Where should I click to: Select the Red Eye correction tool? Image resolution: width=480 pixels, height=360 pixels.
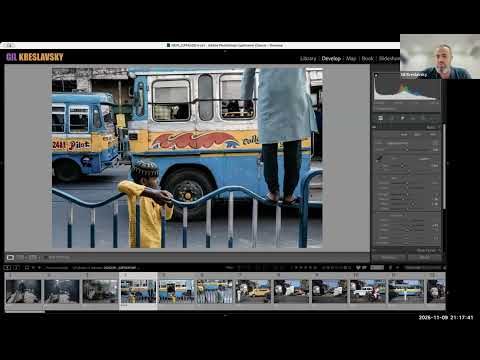tap(413, 118)
